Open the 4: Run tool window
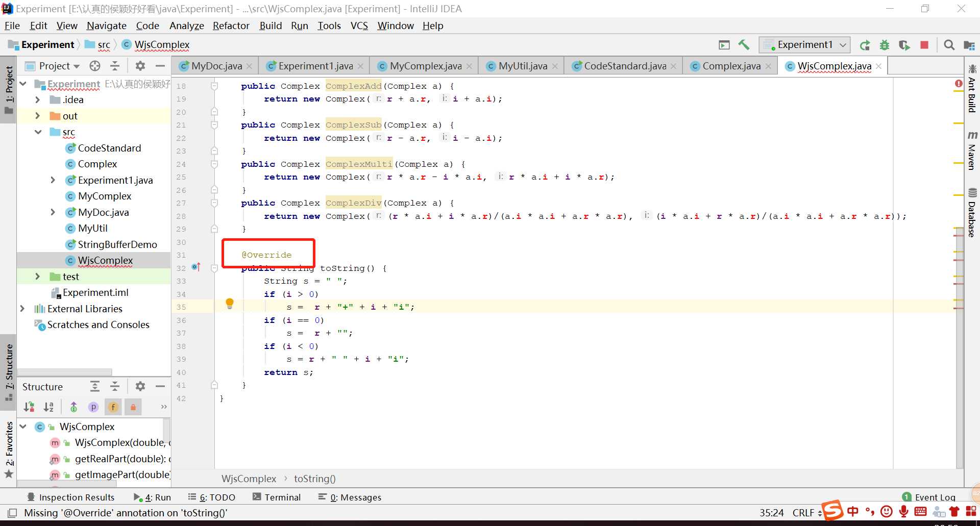 coord(152,497)
